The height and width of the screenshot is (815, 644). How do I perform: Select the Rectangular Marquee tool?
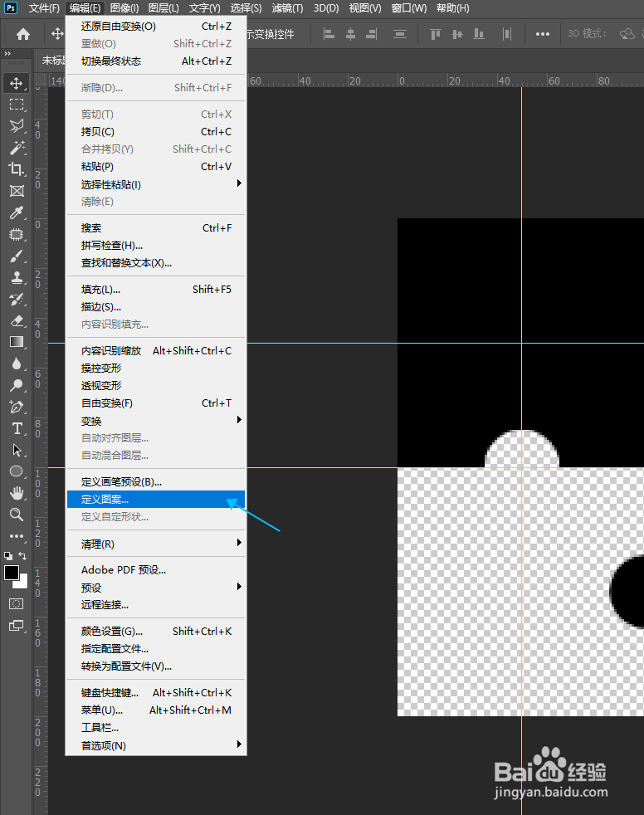17,105
